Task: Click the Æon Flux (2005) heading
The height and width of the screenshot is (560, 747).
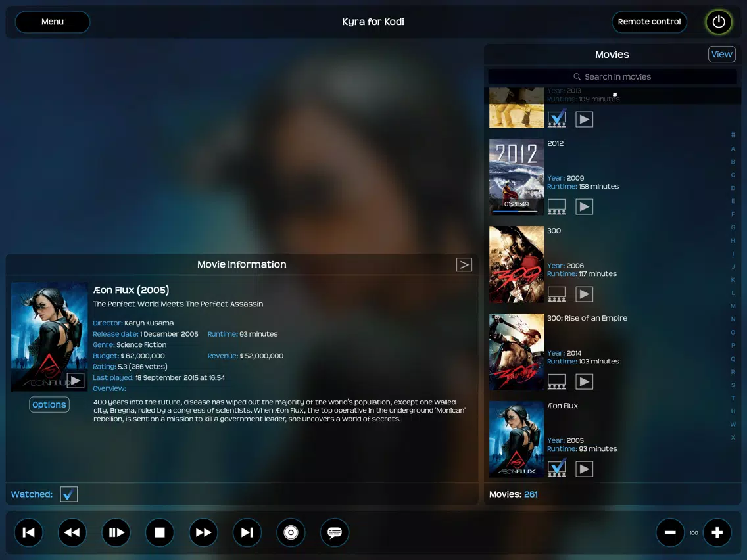Action: pos(131,290)
